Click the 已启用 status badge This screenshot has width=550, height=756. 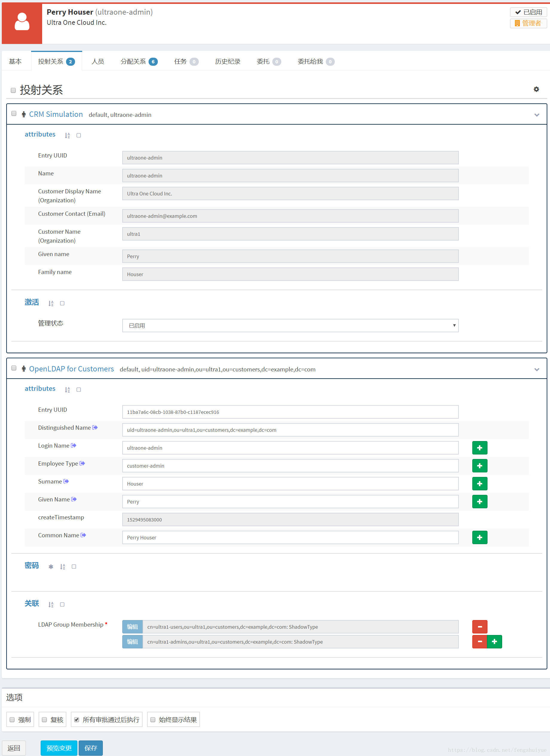coord(528,12)
